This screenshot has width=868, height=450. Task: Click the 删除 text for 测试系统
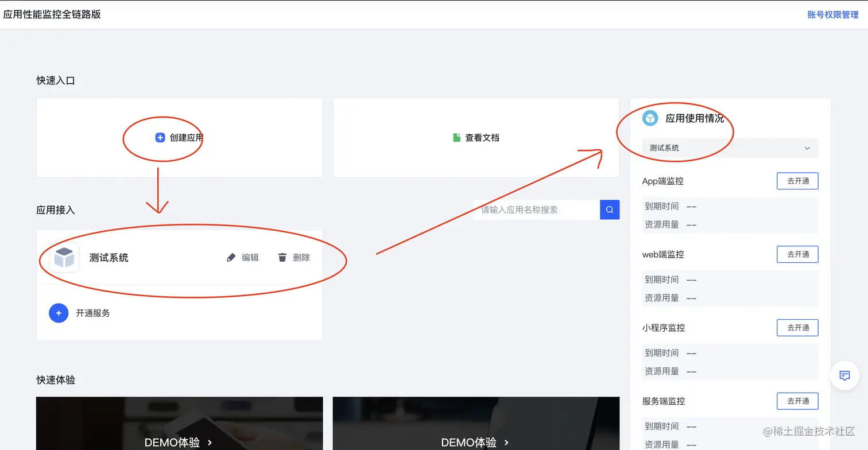(301, 258)
